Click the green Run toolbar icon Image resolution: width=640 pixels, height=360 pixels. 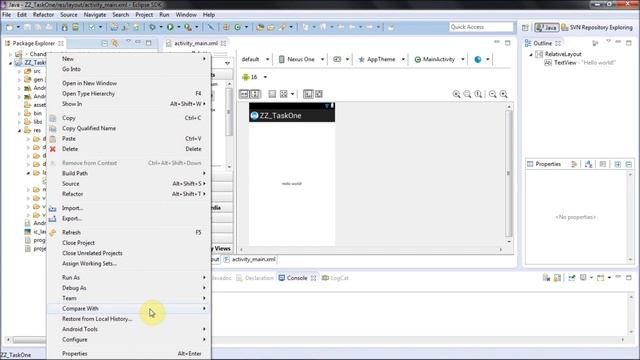170,27
